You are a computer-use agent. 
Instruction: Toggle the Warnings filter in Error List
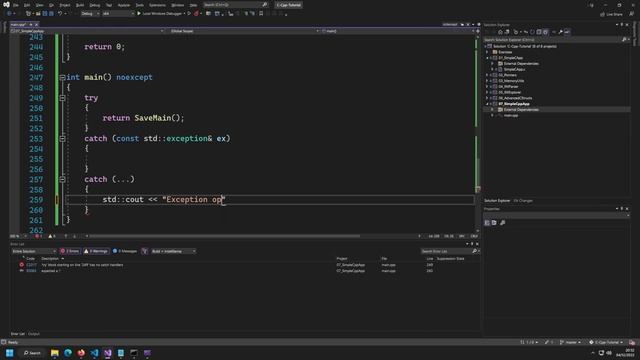coord(96,251)
